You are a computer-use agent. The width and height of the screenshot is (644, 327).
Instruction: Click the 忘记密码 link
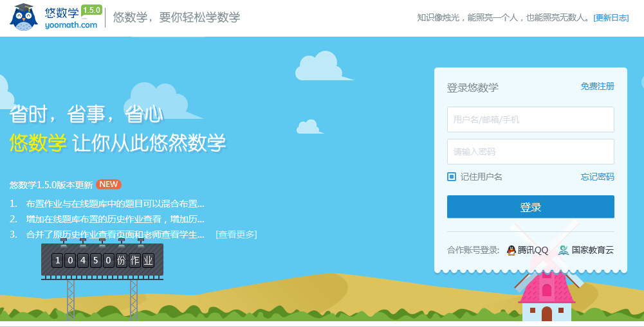[597, 177]
